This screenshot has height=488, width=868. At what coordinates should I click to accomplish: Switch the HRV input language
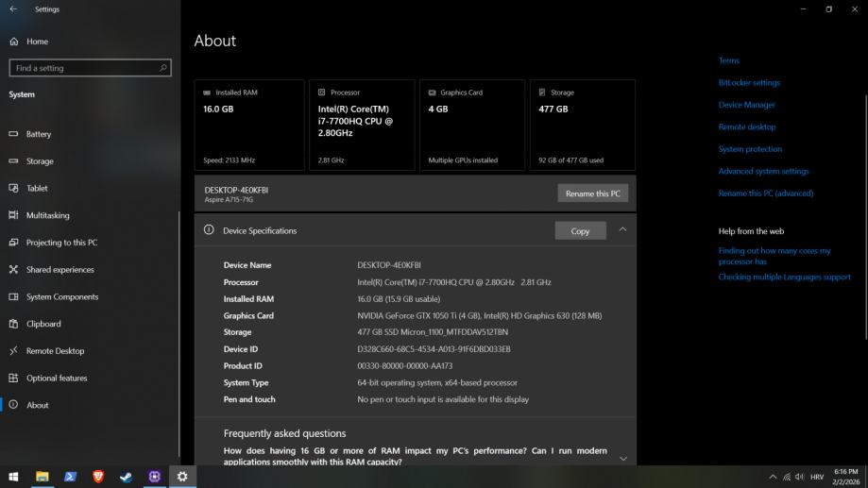tap(816, 477)
